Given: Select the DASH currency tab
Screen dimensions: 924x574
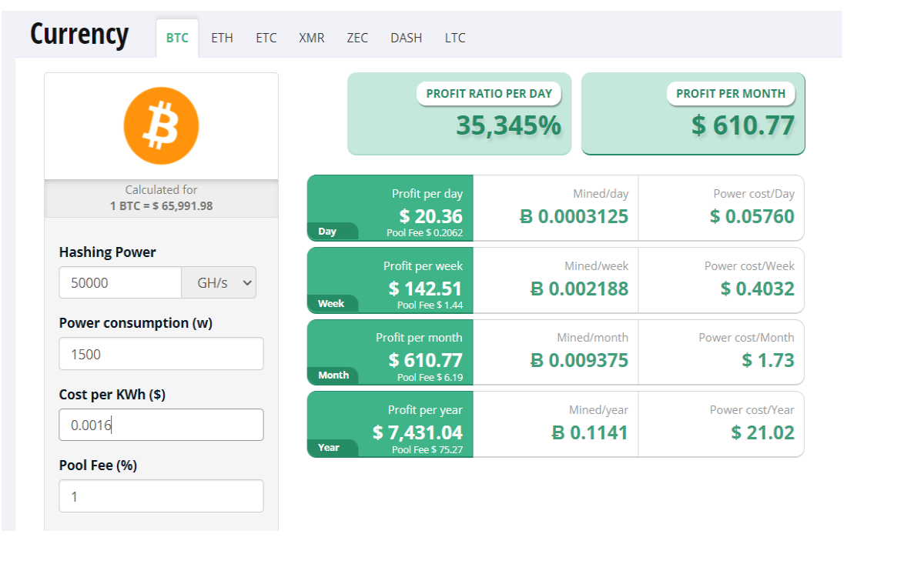Looking at the screenshot, I should click(406, 38).
